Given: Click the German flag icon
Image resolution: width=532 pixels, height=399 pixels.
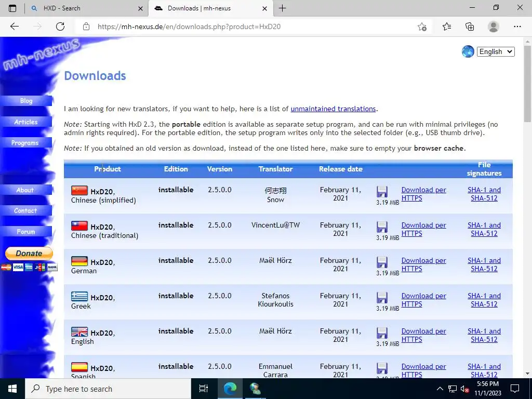Looking at the screenshot, I should [79, 261].
